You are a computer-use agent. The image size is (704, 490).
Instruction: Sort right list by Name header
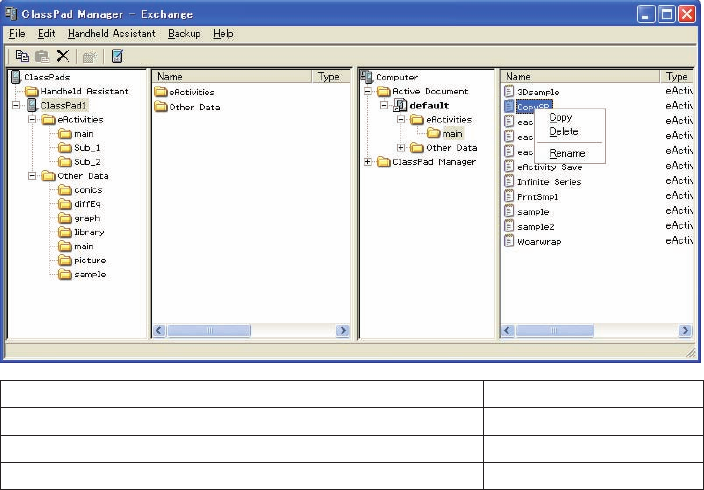(580, 77)
